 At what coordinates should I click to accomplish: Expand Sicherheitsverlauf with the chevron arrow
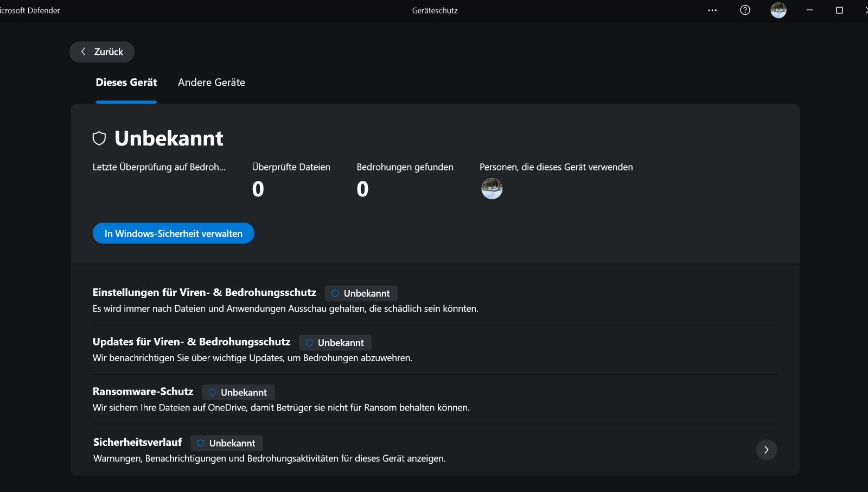click(766, 450)
